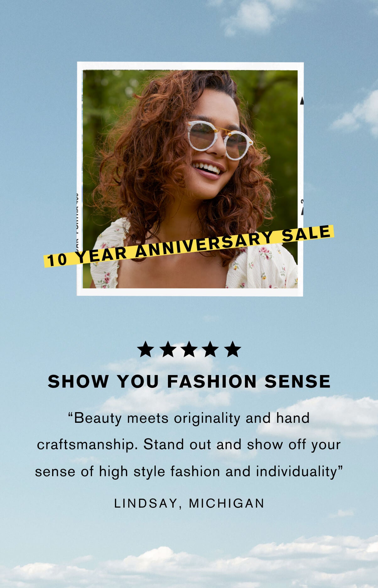Click the review quote starting "Beauty meets originality"

click(189, 445)
